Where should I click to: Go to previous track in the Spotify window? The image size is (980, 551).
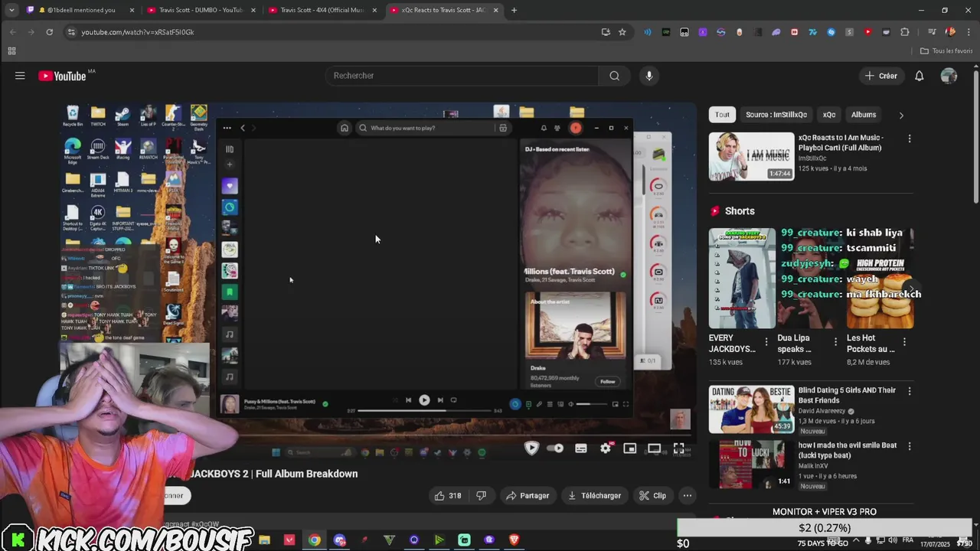[x=408, y=399]
